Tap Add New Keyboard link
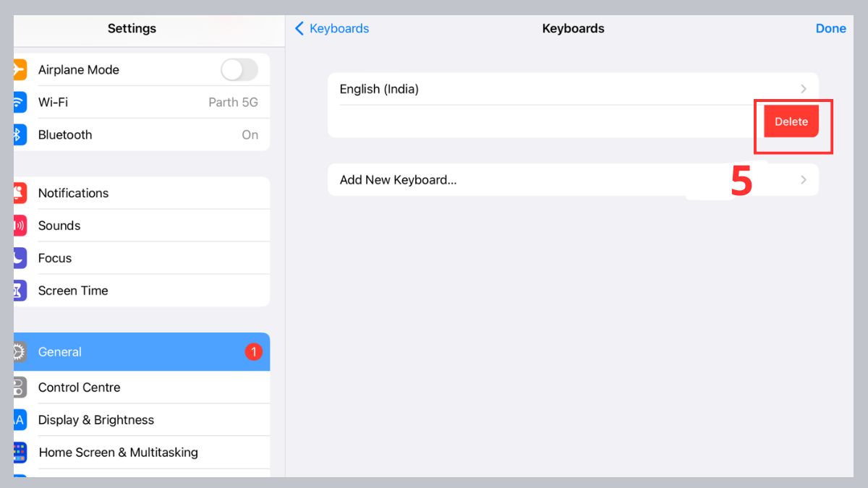Screen dimensions: 868x488 [x=398, y=179]
